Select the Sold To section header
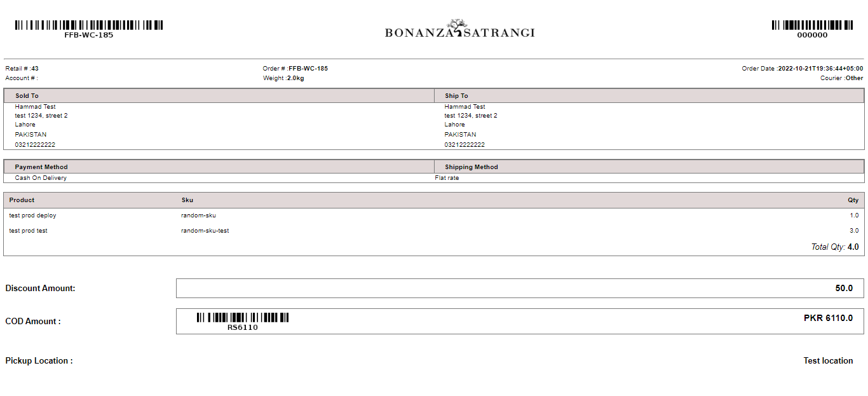The height and width of the screenshot is (396, 868). (27, 96)
